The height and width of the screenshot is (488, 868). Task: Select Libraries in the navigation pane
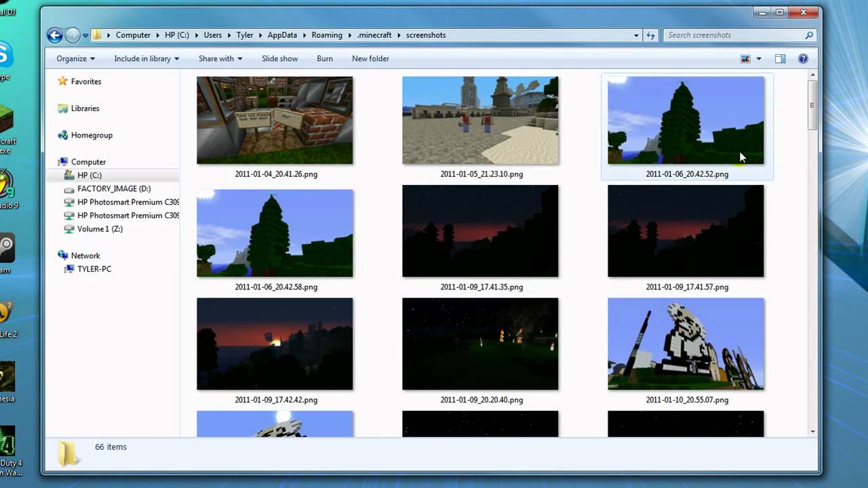tap(85, 108)
